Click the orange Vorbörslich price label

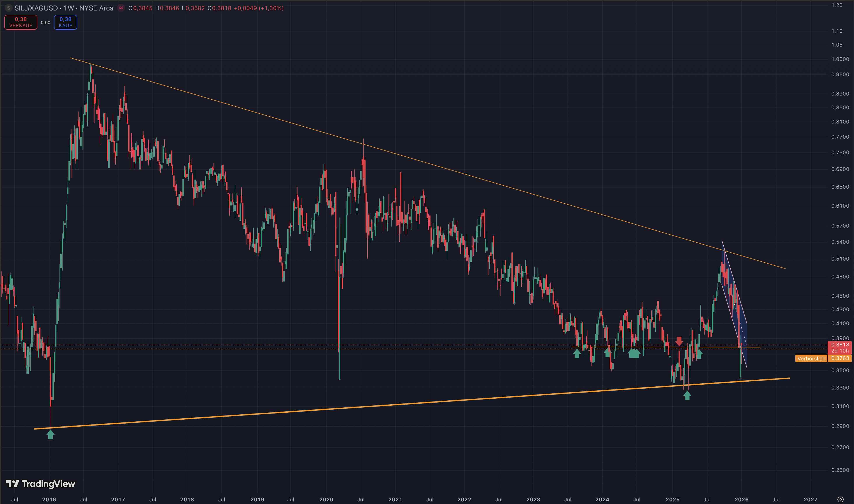pos(811,358)
